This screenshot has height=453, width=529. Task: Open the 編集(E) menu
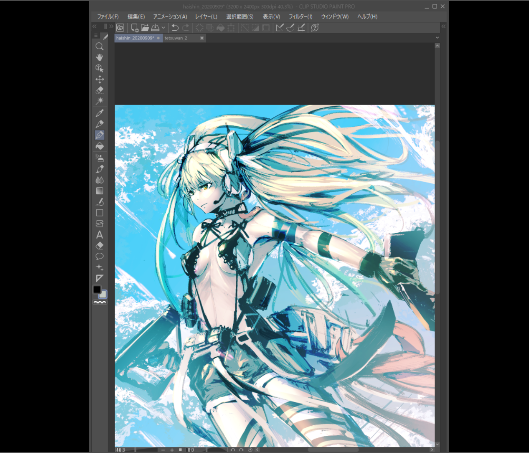(x=136, y=17)
